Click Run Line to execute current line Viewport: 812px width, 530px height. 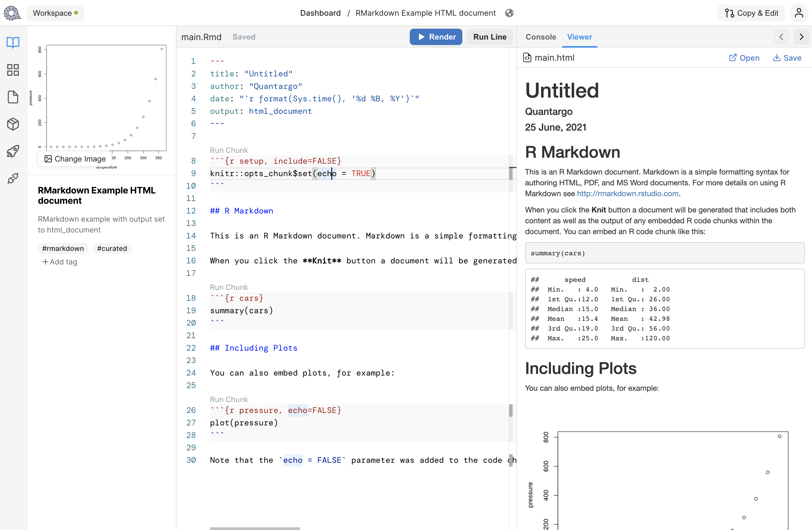(490, 37)
